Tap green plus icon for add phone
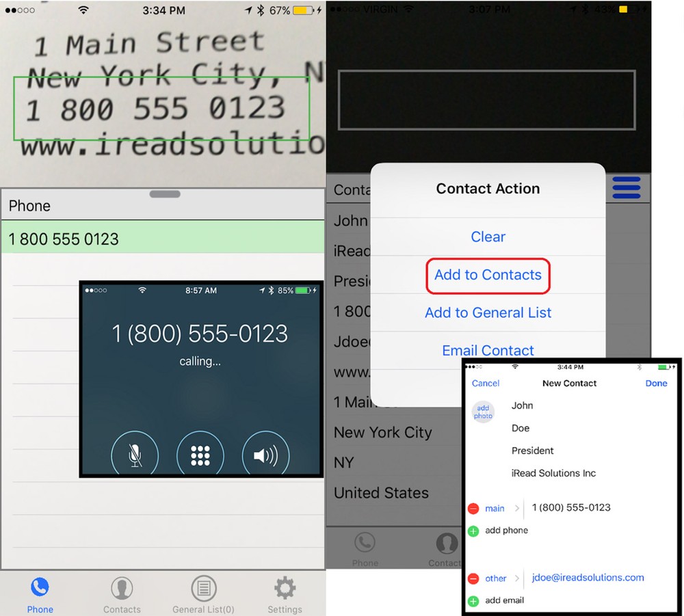This screenshot has height=616, width=684. (473, 531)
